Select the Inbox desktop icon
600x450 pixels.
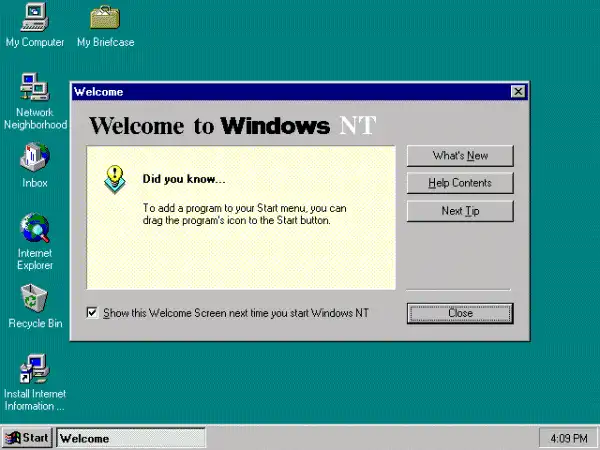[x=34, y=158]
